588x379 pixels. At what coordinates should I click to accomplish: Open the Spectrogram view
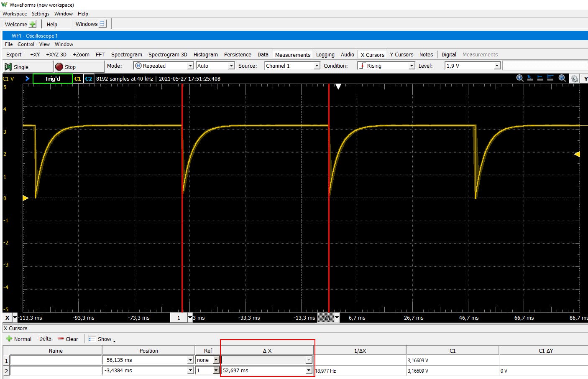point(127,55)
